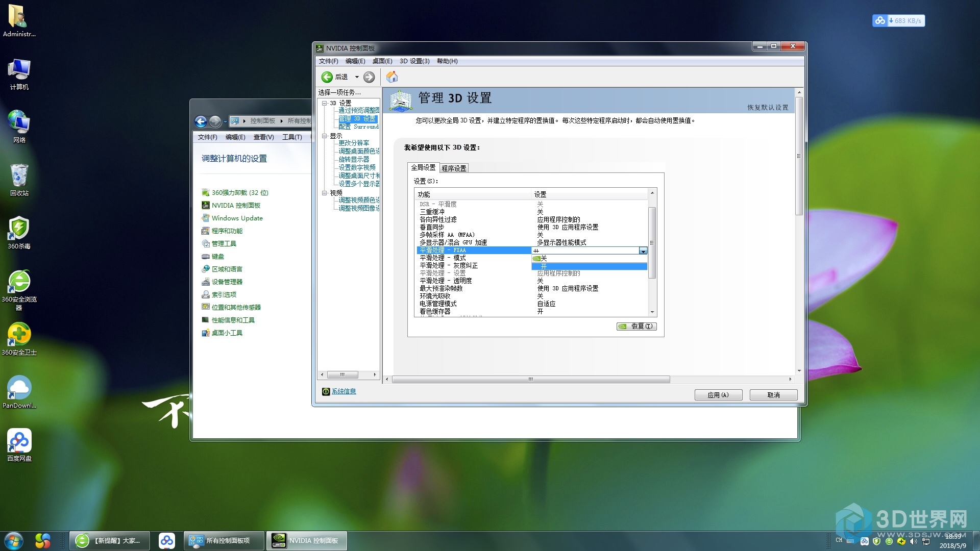Select the 着色缓存器 row
Image resolution: width=980 pixels, height=551 pixels.
(532, 311)
